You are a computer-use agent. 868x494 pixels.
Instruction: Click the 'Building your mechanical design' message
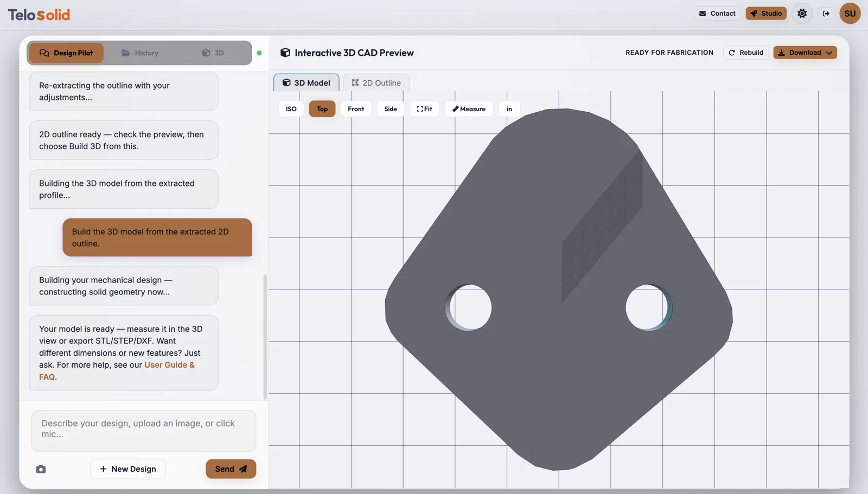[124, 286]
